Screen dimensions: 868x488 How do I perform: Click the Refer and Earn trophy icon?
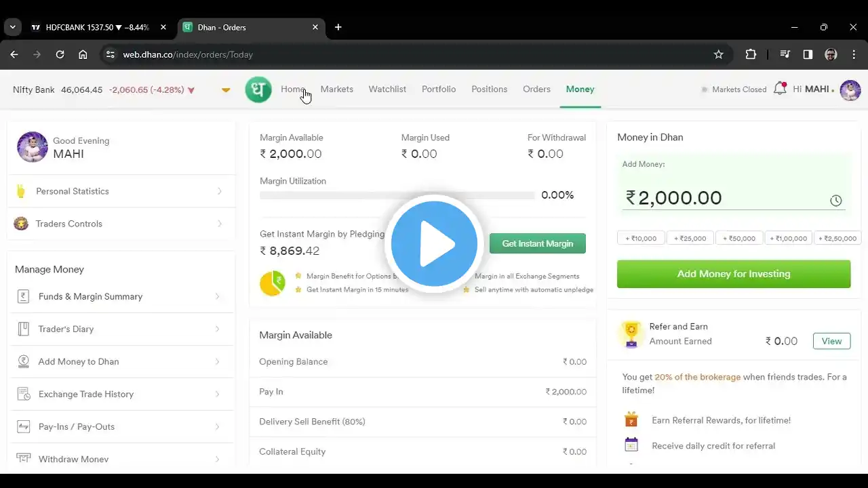[631, 333]
